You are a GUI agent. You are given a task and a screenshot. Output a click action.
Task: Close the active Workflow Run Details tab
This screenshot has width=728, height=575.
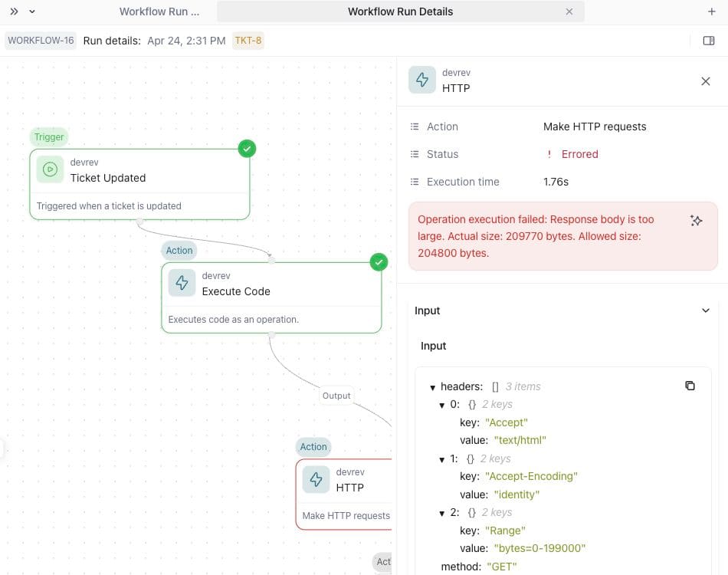pyautogui.click(x=569, y=11)
